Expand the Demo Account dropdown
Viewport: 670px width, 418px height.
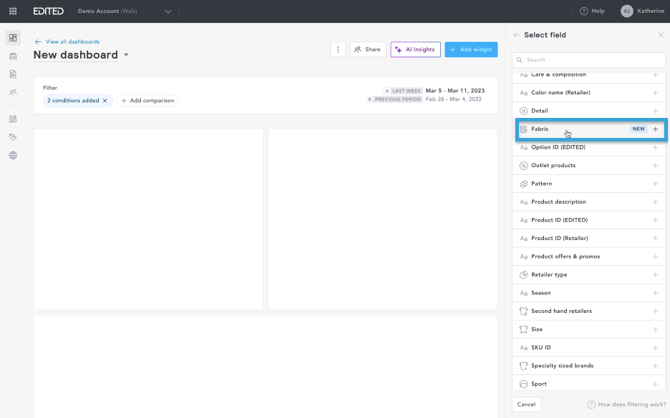(x=168, y=11)
